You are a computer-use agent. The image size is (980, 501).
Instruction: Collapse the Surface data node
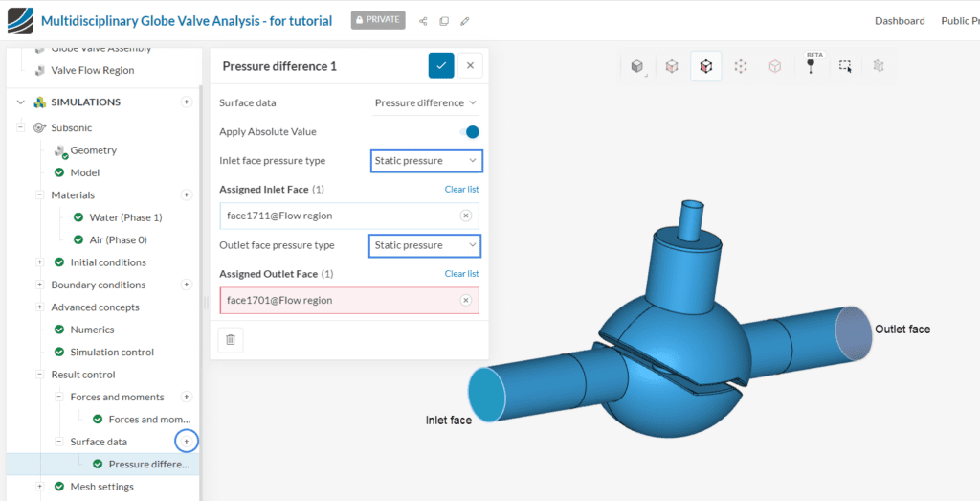coord(59,442)
